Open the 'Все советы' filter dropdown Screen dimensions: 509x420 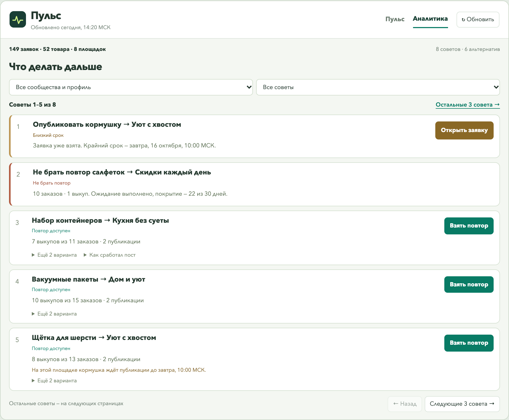[x=378, y=87]
